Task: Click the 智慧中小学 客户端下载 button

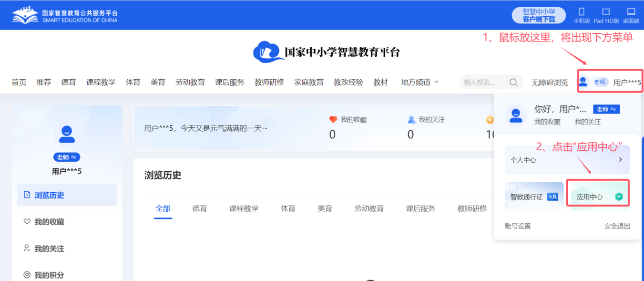Action: tap(539, 15)
